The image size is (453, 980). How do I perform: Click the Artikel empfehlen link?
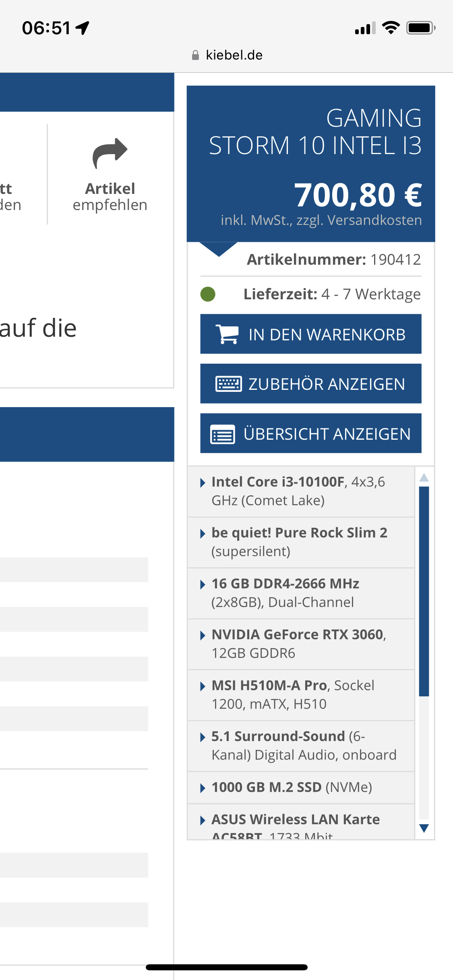click(x=110, y=197)
